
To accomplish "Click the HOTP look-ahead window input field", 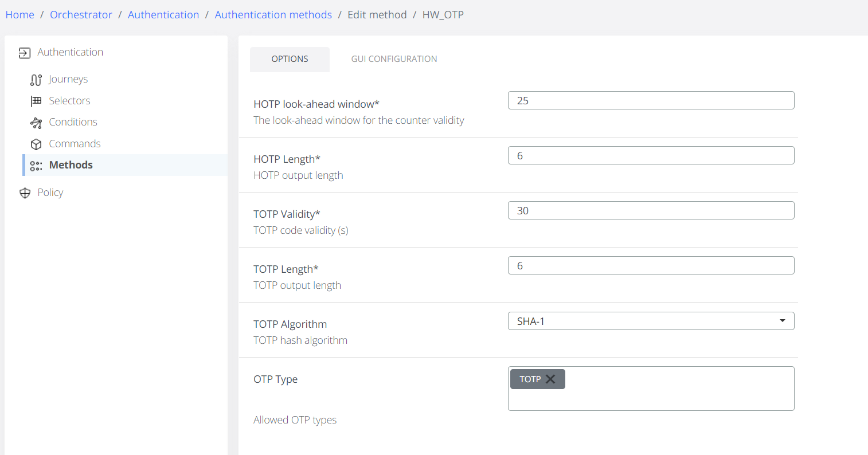I will 651,100.
